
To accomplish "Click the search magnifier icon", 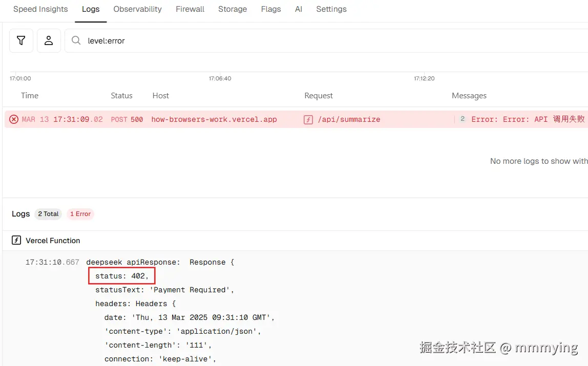I will pos(76,40).
